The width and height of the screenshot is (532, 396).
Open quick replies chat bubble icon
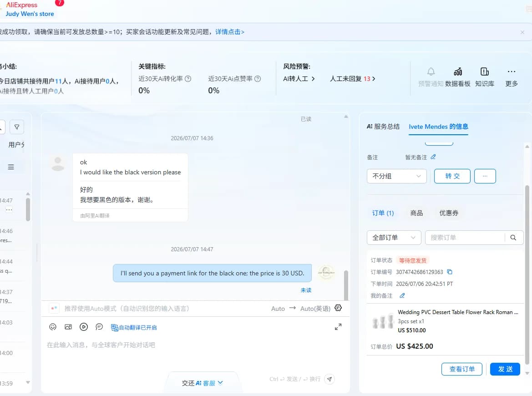(99, 327)
